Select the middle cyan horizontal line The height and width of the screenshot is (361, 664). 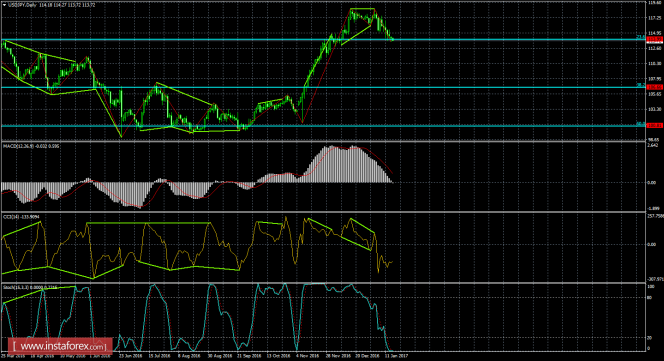322,88
